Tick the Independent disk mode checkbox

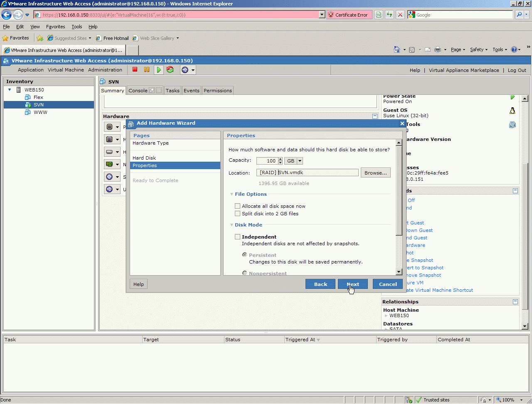click(237, 237)
